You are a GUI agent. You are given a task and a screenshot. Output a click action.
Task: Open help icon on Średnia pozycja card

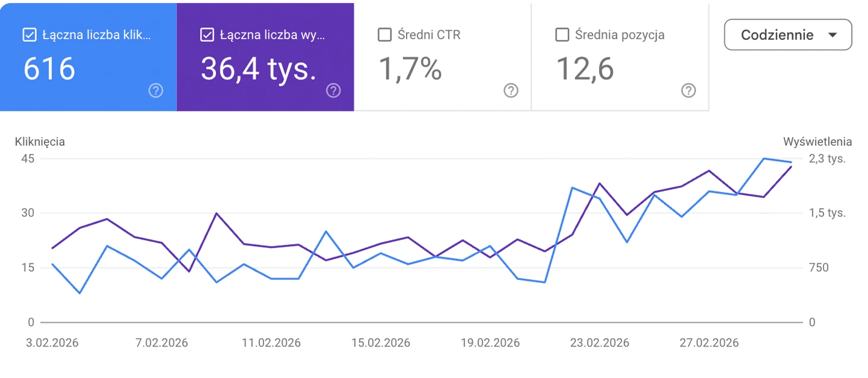688,91
